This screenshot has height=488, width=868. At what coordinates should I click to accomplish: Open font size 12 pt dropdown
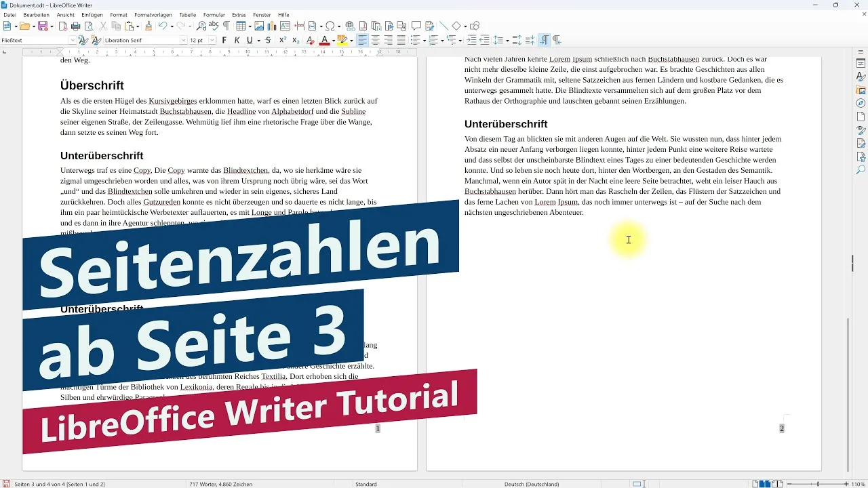click(x=212, y=40)
